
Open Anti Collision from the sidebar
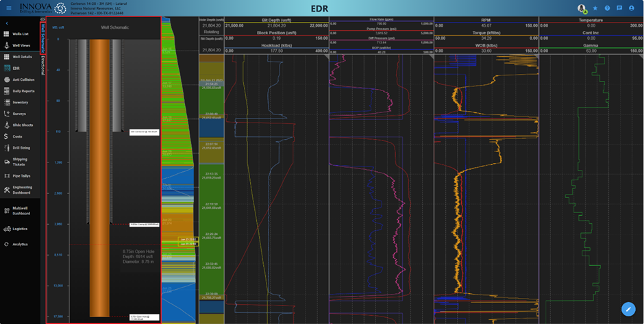[23, 79]
